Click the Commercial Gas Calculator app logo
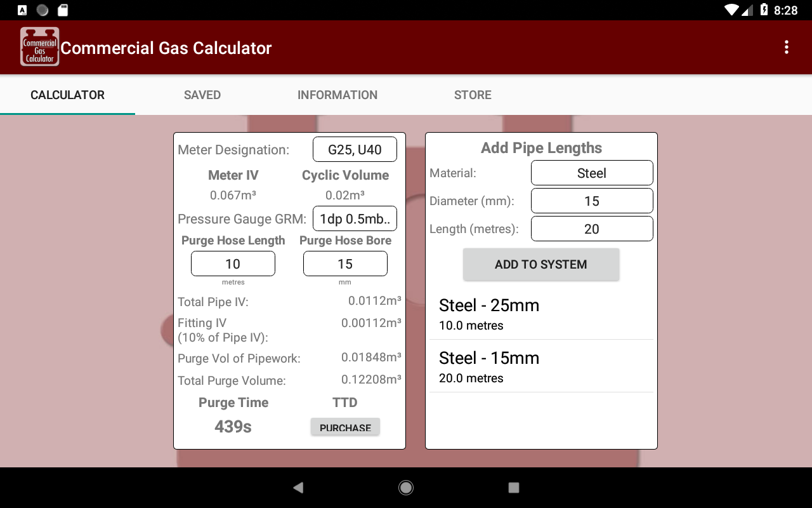The width and height of the screenshot is (812, 508). [39, 46]
